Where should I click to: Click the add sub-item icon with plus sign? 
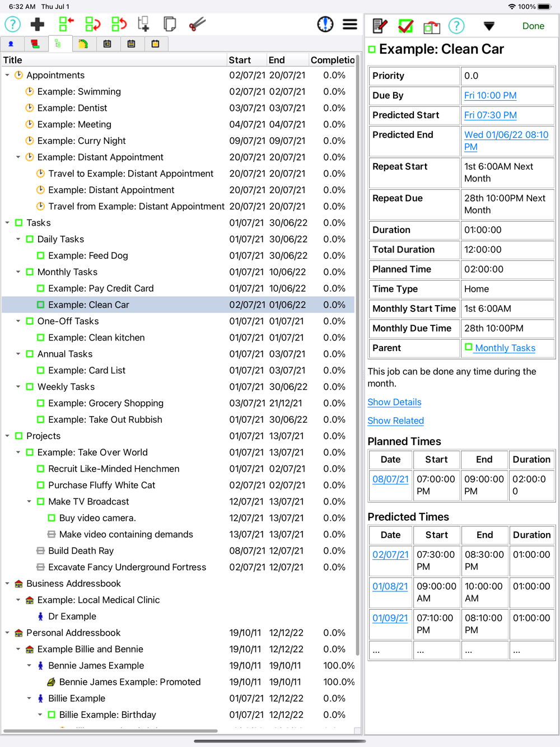(x=144, y=25)
